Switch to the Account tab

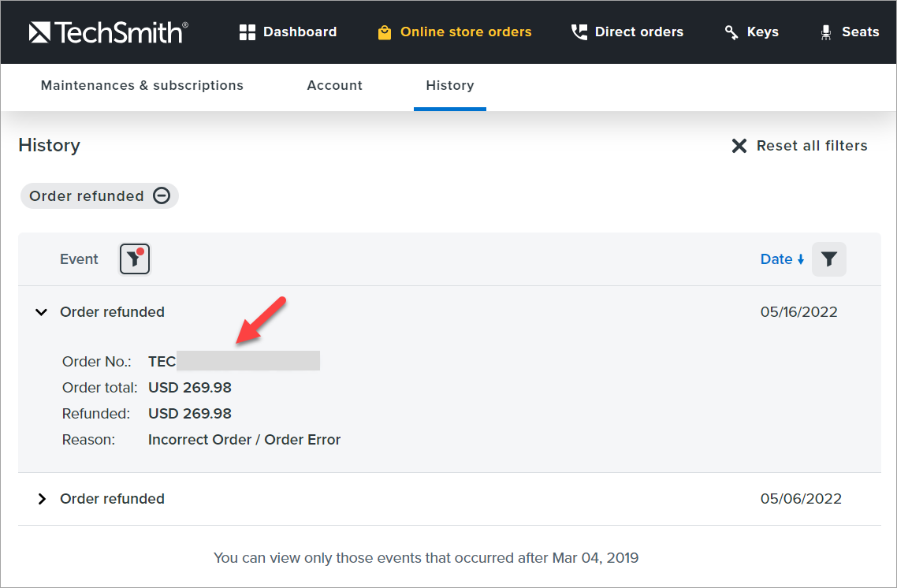[334, 85]
